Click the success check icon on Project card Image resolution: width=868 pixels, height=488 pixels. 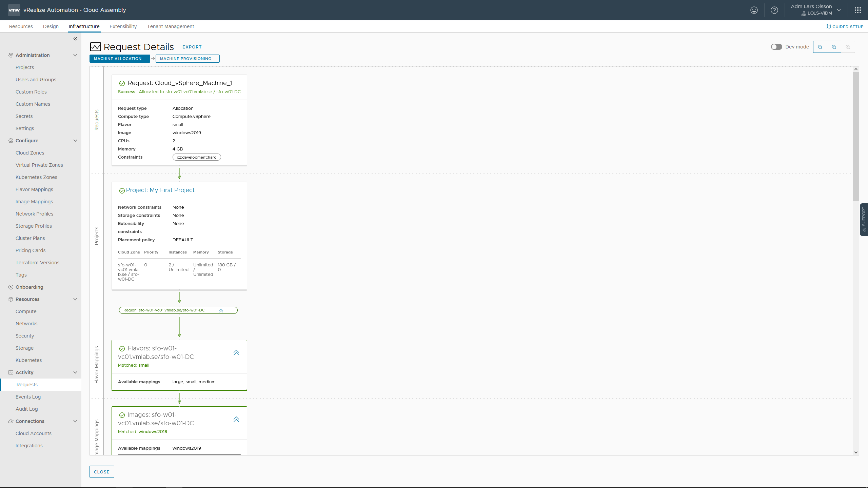(x=122, y=191)
